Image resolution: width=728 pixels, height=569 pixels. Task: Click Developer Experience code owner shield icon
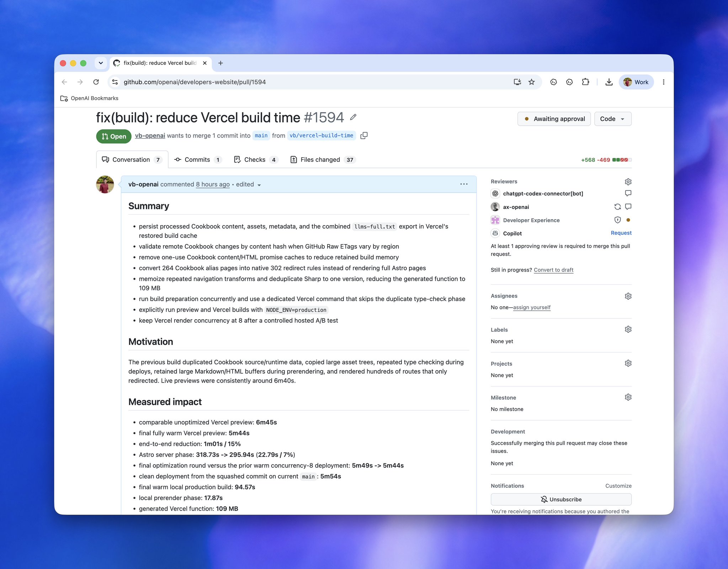click(617, 220)
